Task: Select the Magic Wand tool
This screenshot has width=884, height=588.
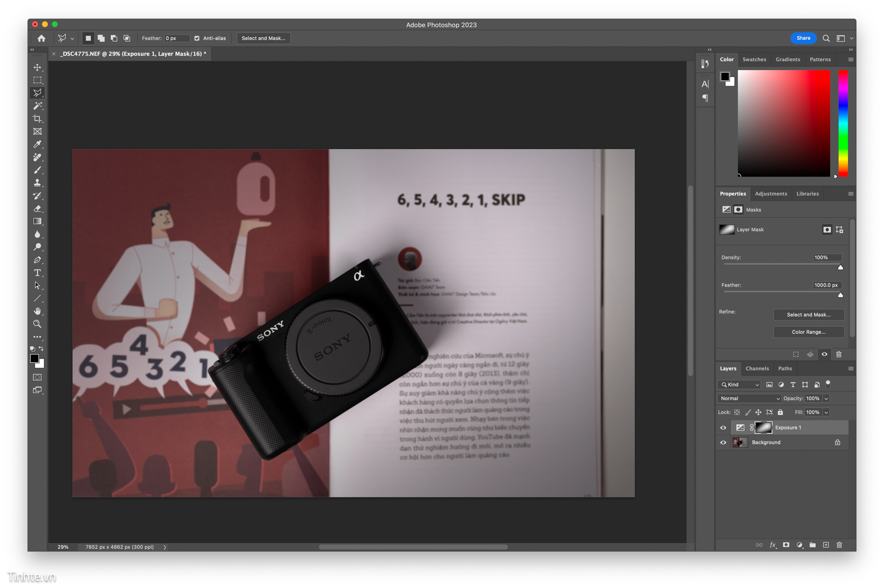Action: 38,106
